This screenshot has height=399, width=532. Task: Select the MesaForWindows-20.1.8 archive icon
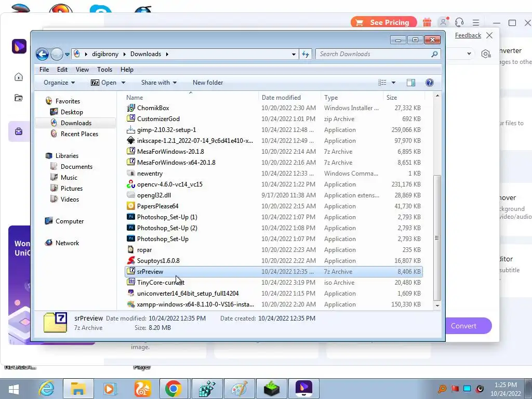pos(130,151)
